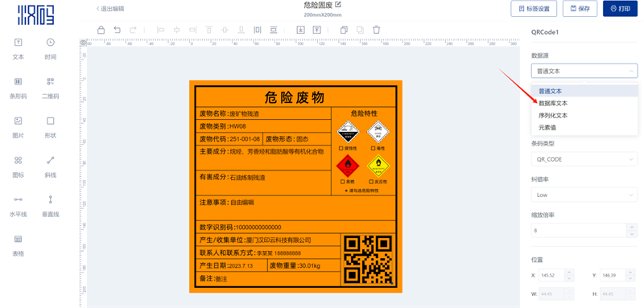Screen dimensions: 644x308
Task: Select the 图片 image tool
Action: click(18, 127)
